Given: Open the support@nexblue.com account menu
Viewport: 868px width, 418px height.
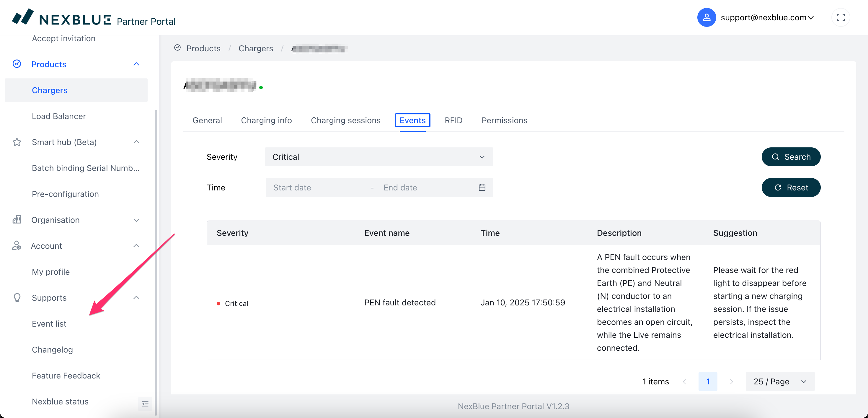Looking at the screenshot, I should (767, 17).
